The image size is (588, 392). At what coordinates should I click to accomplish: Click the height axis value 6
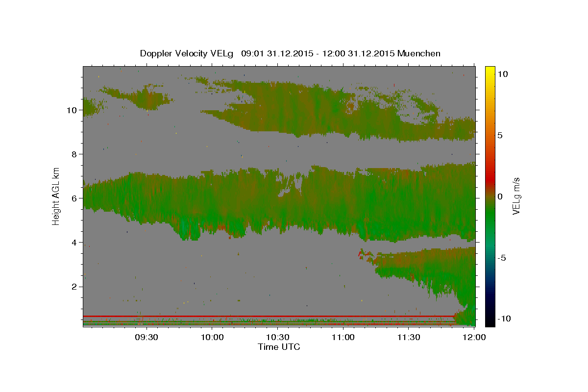tap(74, 198)
